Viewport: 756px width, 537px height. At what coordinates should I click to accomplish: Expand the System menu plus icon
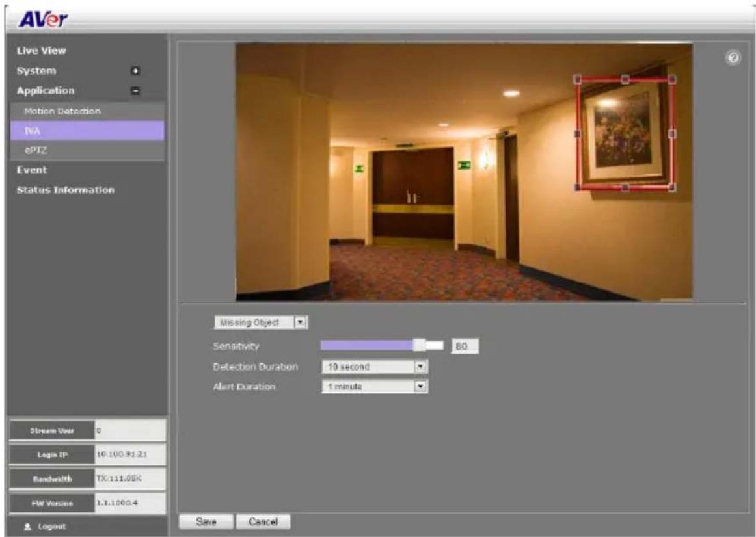point(135,71)
